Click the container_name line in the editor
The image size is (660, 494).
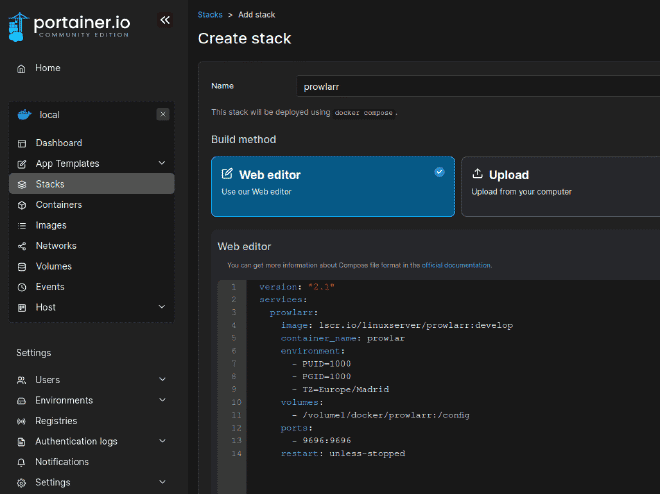point(343,338)
